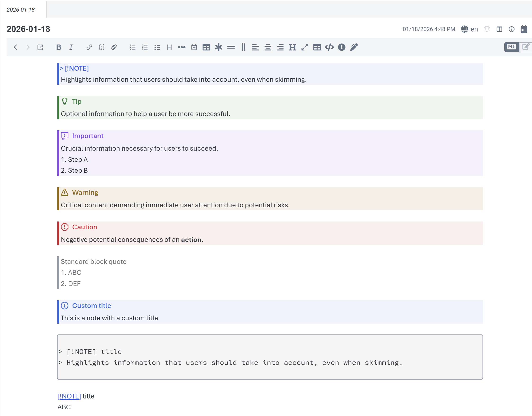Viewport: 532px width, 416px height.
Task: Open note info panel
Action: tap(512, 29)
